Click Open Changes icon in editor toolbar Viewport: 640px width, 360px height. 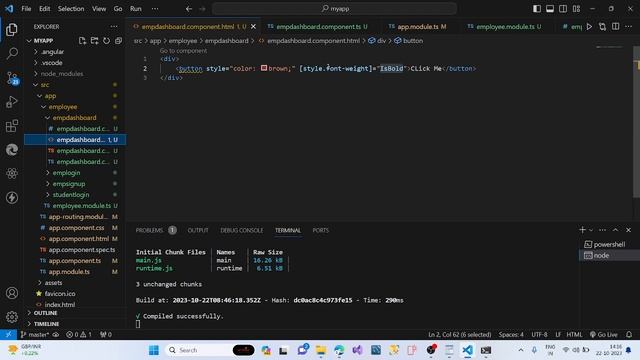click(x=602, y=27)
